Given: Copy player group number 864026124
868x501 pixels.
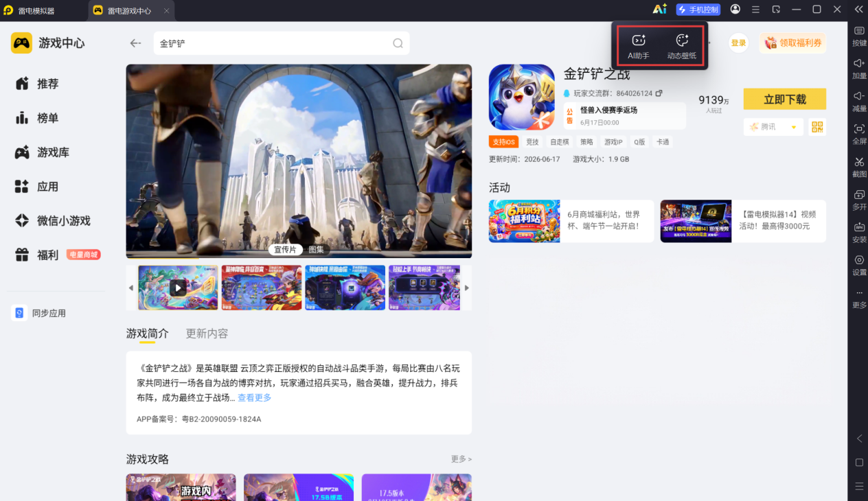Looking at the screenshot, I should click(x=659, y=93).
